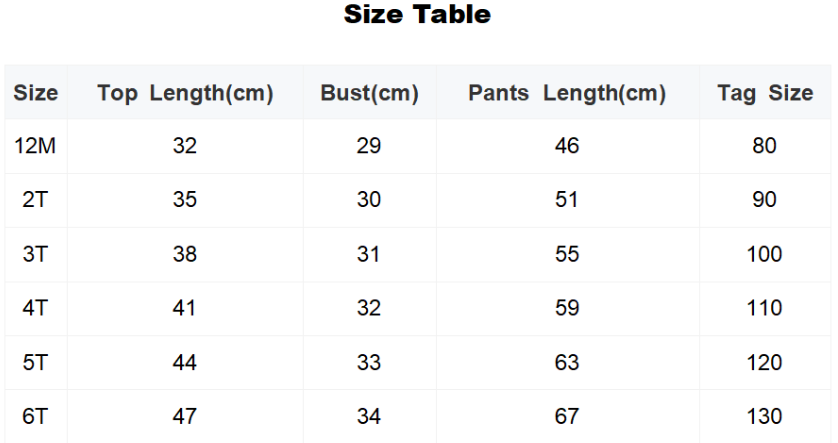Click the 12M size row label
838x443 pixels.
pyautogui.click(x=35, y=146)
